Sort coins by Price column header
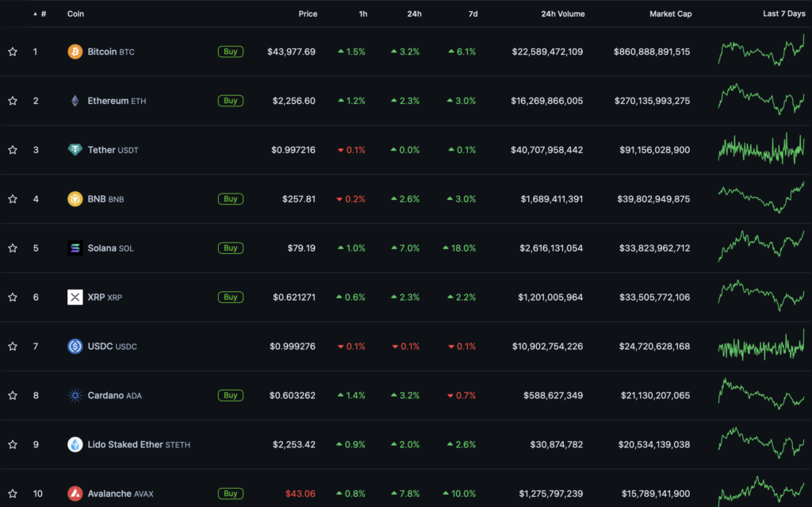Image resolution: width=812 pixels, height=507 pixels. click(x=308, y=13)
